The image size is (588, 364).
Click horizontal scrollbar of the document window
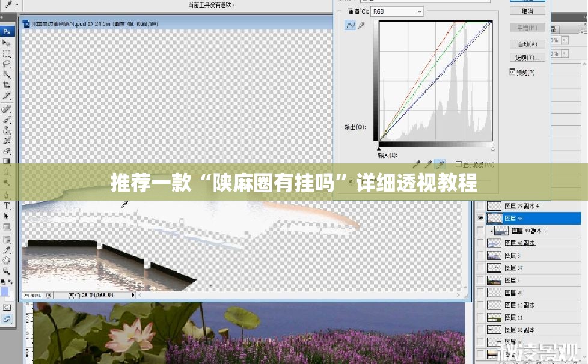[x=298, y=295]
